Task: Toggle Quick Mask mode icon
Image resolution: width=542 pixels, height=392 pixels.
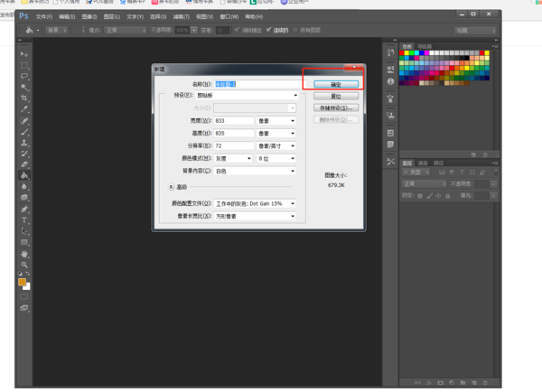Action: point(24,296)
